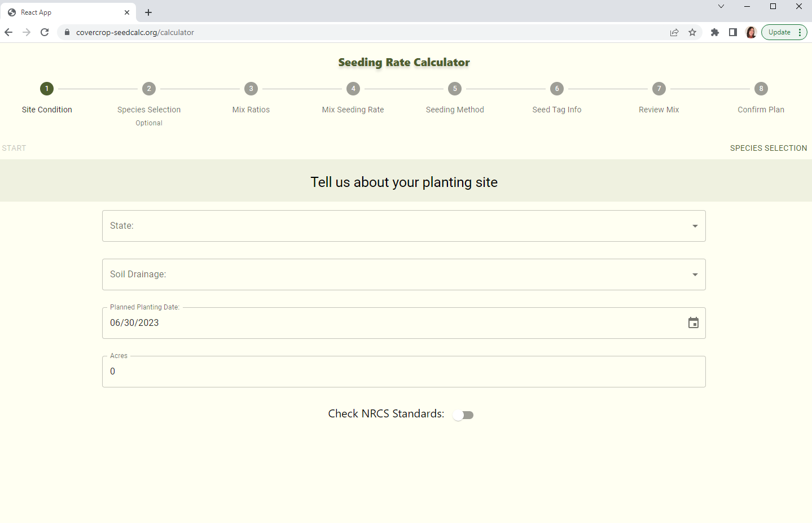Click step 1 Site Condition circle
The height and width of the screenshot is (523, 812).
[47, 89]
